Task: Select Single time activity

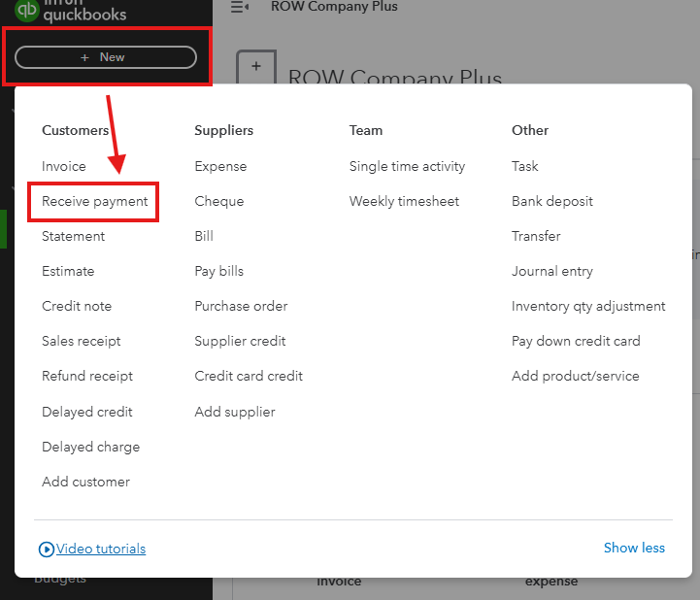Action: click(x=407, y=166)
